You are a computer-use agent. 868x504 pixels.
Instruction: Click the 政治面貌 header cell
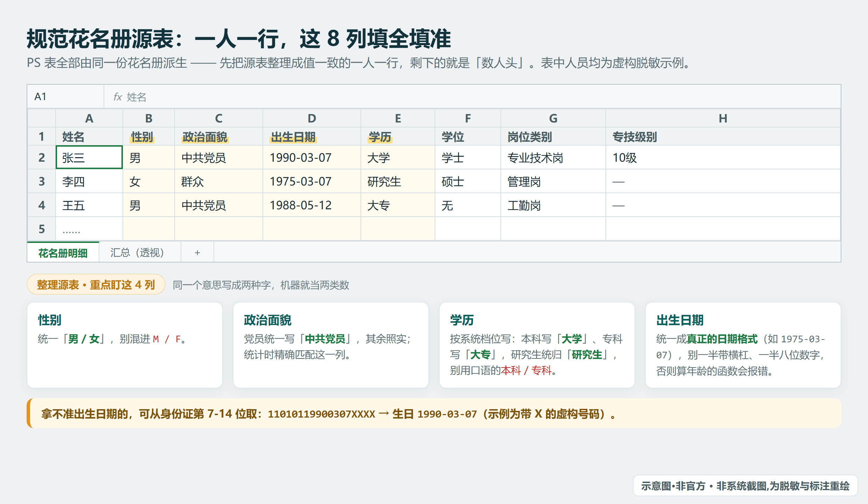click(219, 136)
